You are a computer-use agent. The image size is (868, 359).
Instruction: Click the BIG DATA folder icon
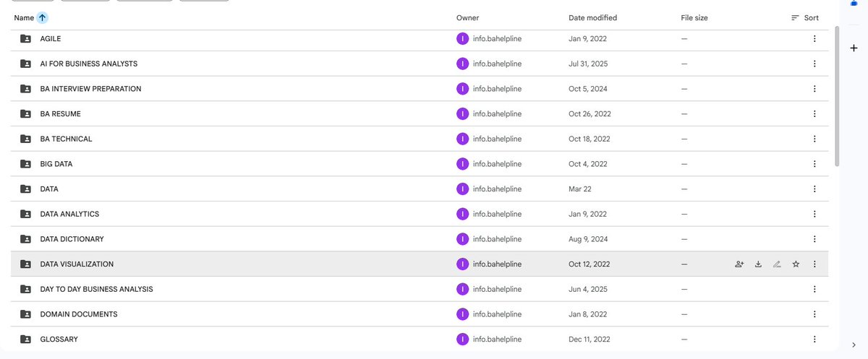click(x=25, y=164)
